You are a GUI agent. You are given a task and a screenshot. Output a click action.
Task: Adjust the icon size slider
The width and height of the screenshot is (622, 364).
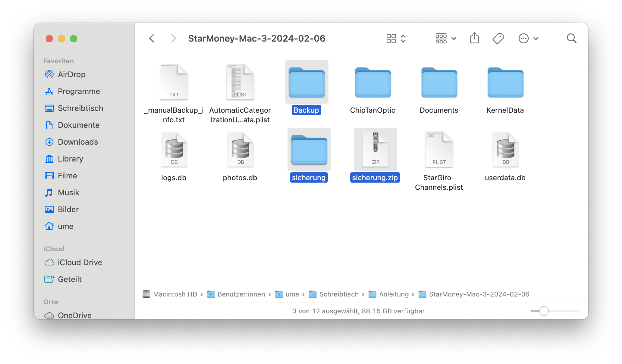click(x=544, y=311)
